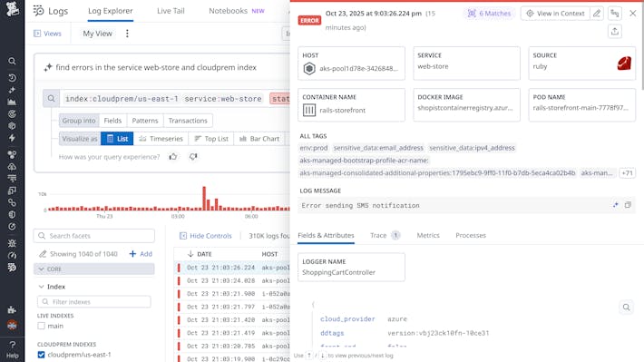Switch to the Live Tail tab
The height and width of the screenshot is (362, 644).
tap(171, 11)
